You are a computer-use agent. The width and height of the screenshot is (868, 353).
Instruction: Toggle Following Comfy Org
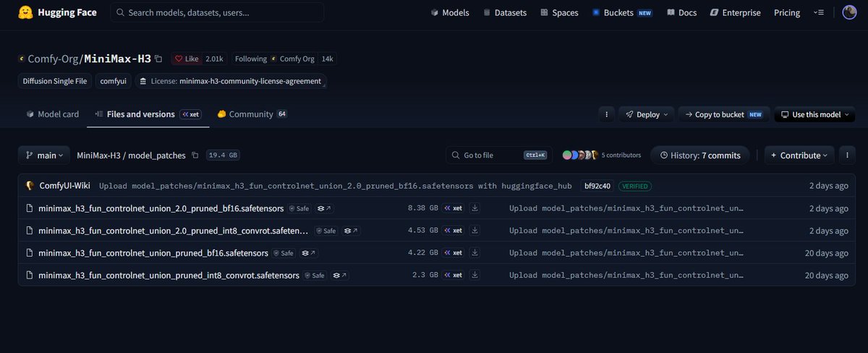coord(273,59)
